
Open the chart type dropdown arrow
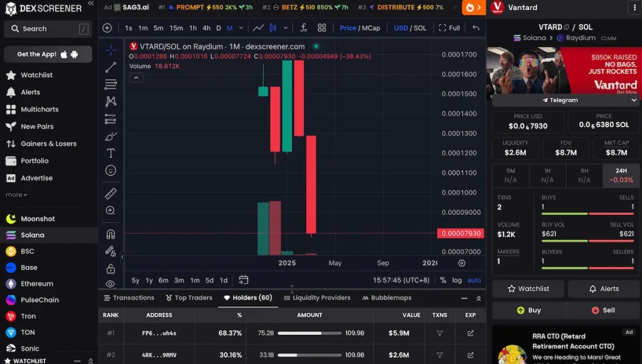(x=286, y=28)
